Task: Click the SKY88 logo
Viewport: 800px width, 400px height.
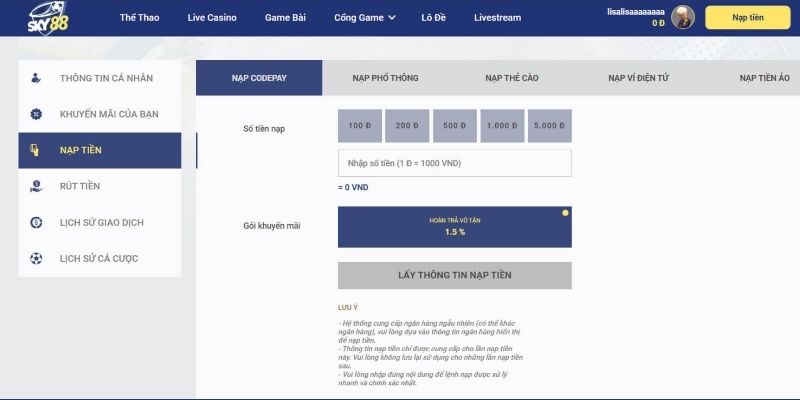Action: [47, 18]
